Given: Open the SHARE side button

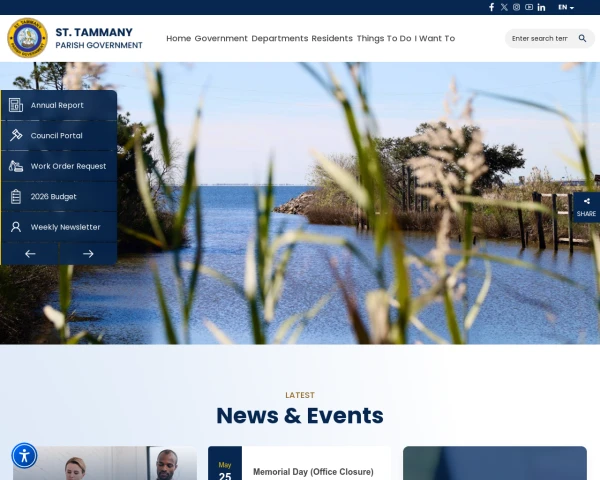Looking at the screenshot, I should tap(586, 207).
